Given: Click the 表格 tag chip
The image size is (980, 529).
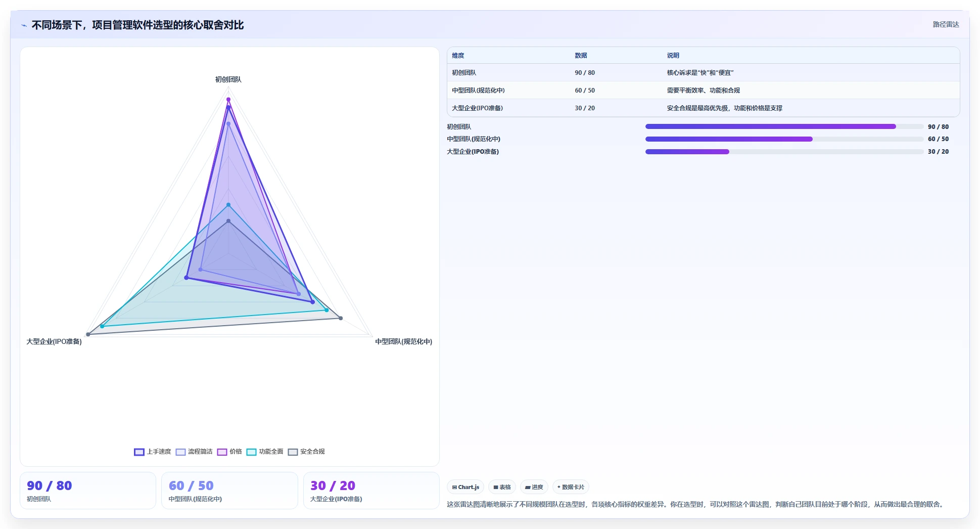Looking at the screenshot, I should (502, 487).
